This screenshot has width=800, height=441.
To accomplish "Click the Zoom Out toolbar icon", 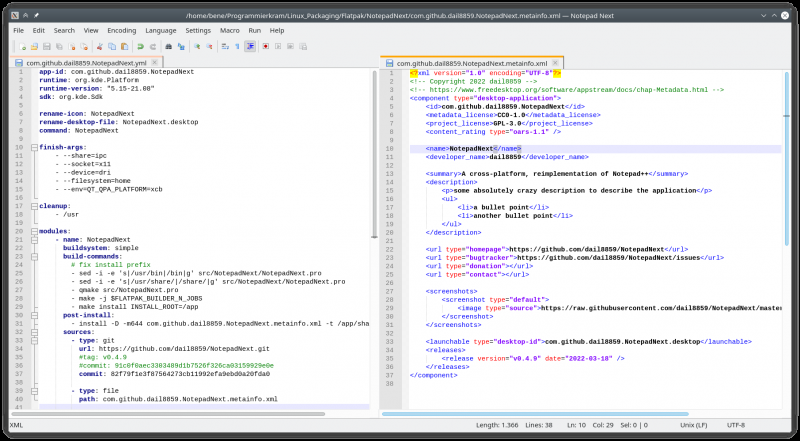I will [x=209, y=46].
